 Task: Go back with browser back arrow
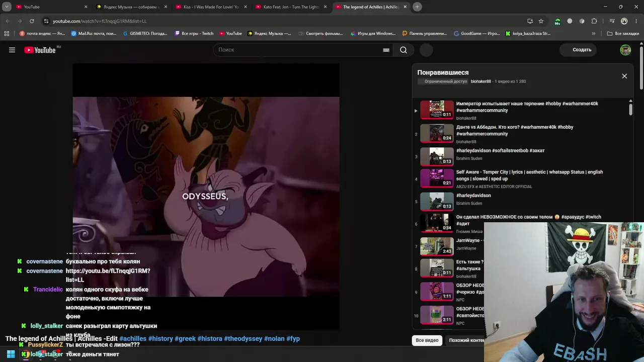click(x=8, y=21)
